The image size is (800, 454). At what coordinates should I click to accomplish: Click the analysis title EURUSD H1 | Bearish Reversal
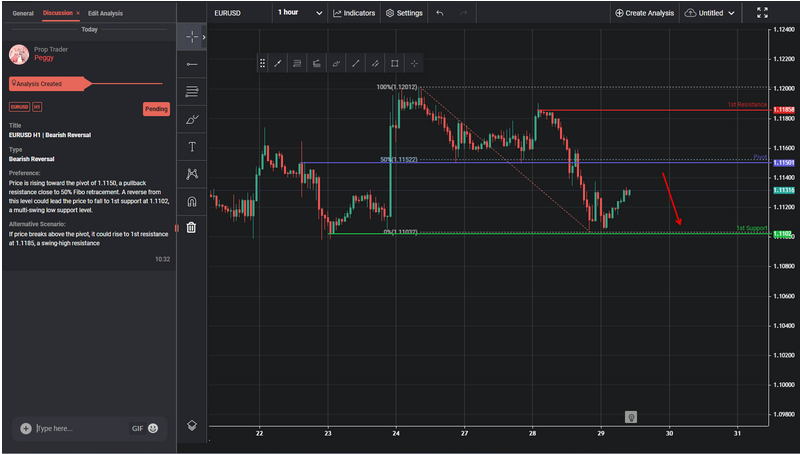click(49, 135)
